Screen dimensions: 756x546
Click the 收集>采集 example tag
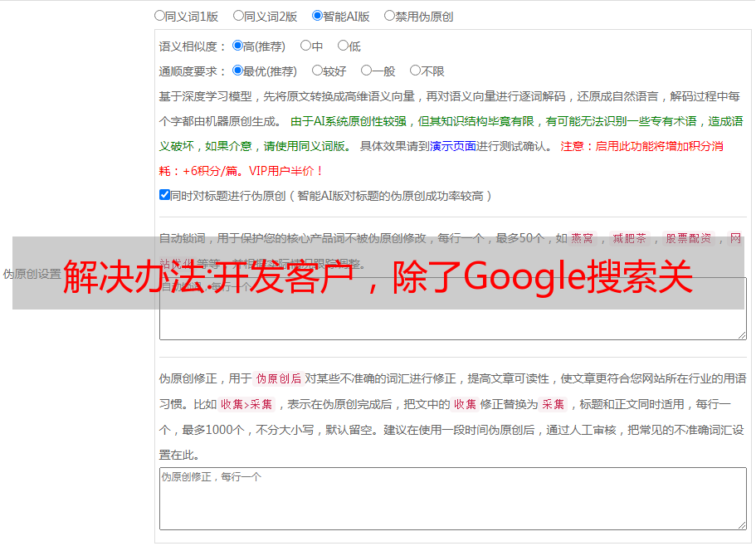pyautogui.click(x=246, y=405)
